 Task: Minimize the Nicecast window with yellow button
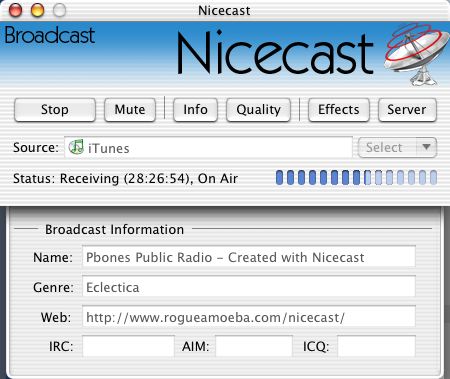(x=37, y=10)
